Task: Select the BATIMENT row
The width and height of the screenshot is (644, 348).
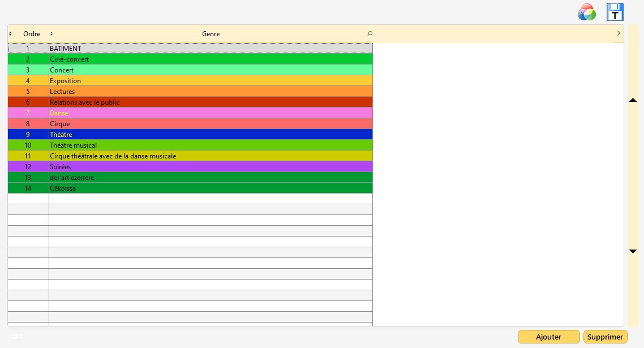Action: click(x=211, y=49)
